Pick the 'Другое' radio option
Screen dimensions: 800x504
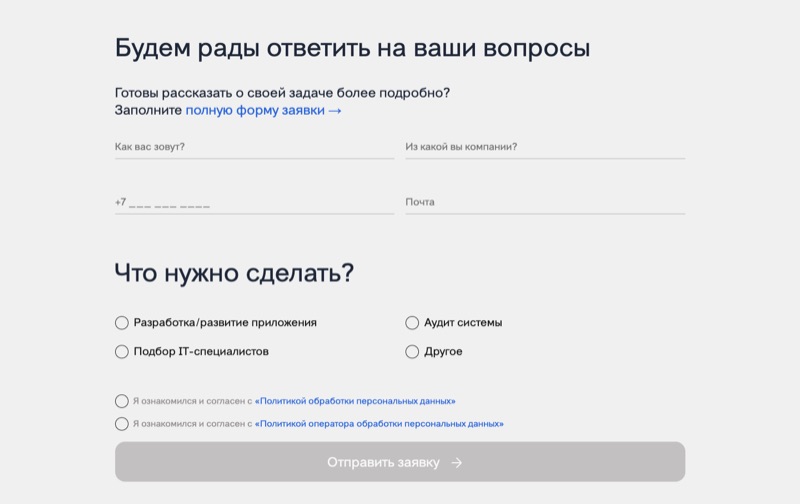pos(412,352)
